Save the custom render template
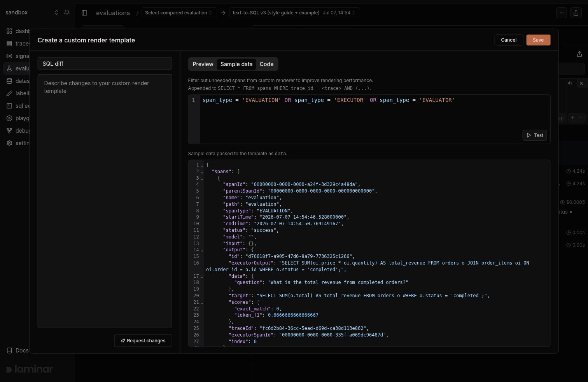 (x=538, y=40)
